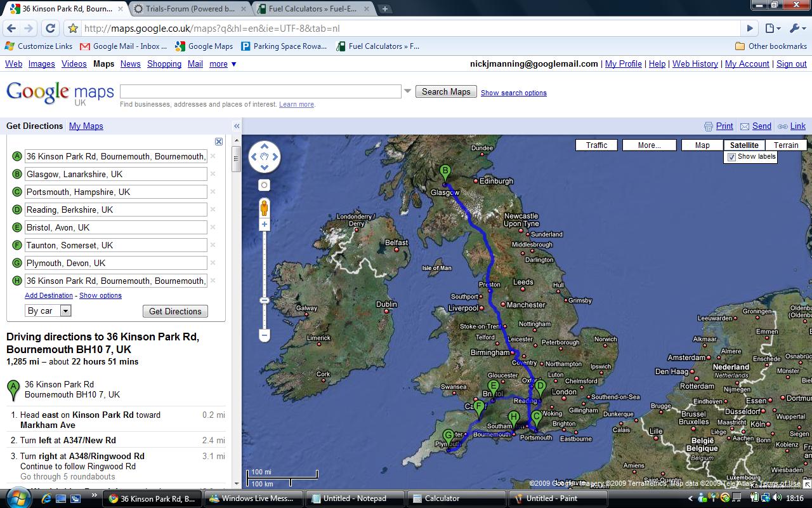This screenshot has height=508, width=812.
Task: Click the Learn more link under search
Action: [x=296, y=105]
